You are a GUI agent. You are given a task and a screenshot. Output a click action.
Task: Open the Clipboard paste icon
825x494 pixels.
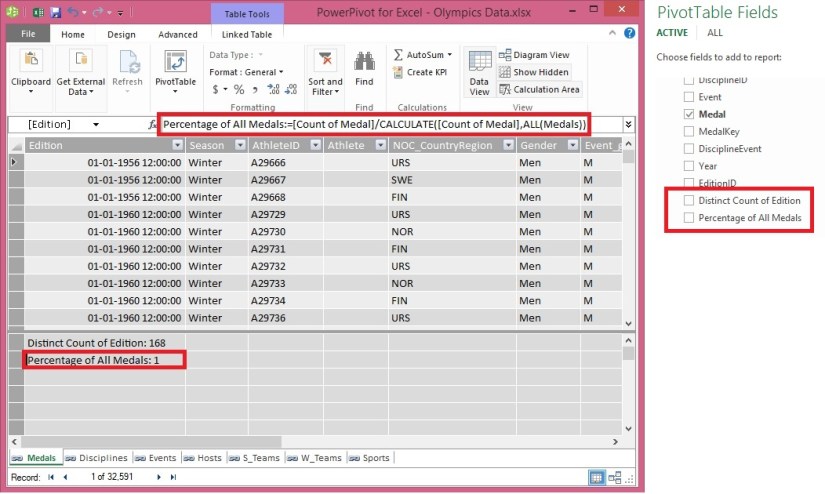(31, 61)
